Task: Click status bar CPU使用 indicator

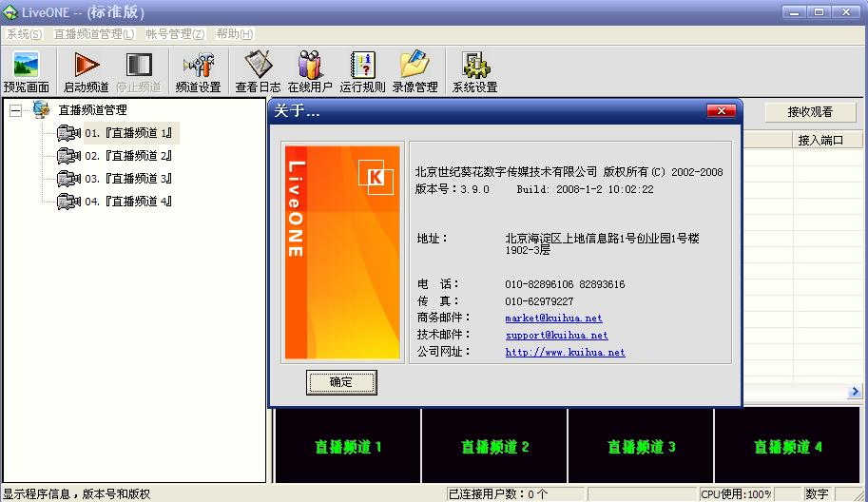Action: (735, 494)
